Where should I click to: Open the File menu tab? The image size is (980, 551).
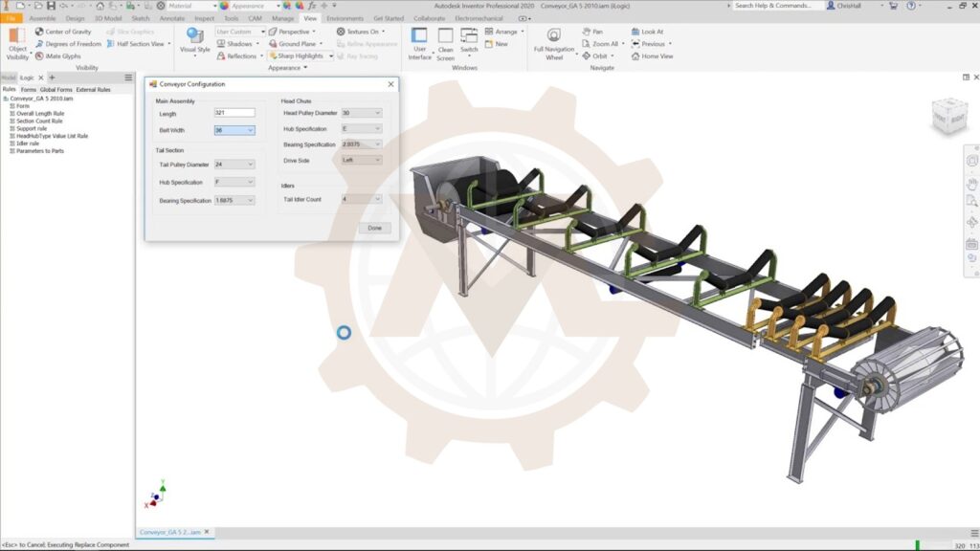pos(11,19)
